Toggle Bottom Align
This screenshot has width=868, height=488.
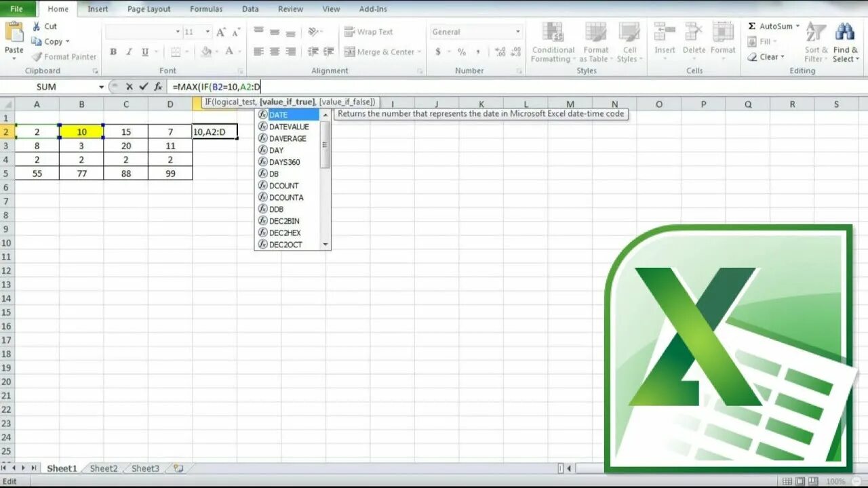pyautogui.click(x=290, y=32)
